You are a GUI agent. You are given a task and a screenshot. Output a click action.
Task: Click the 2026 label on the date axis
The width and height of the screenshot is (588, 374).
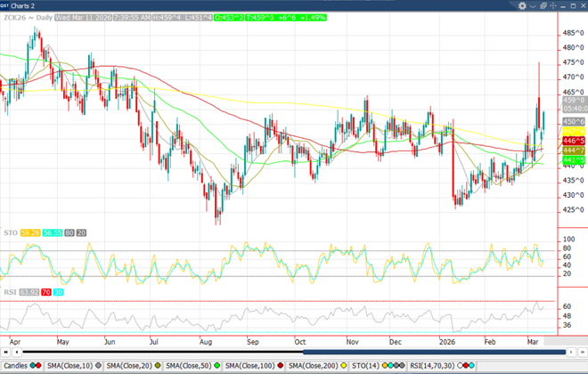(x=447, y=340)
